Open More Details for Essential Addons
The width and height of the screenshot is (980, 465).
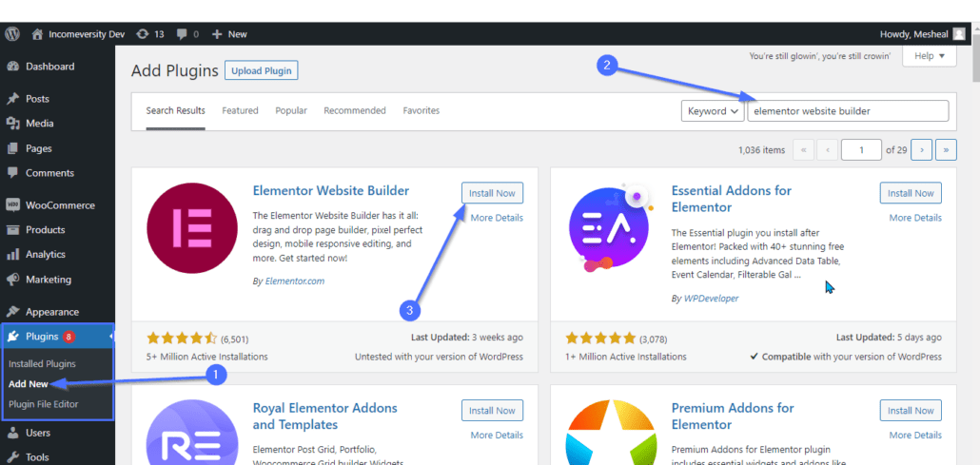(915, 218)
